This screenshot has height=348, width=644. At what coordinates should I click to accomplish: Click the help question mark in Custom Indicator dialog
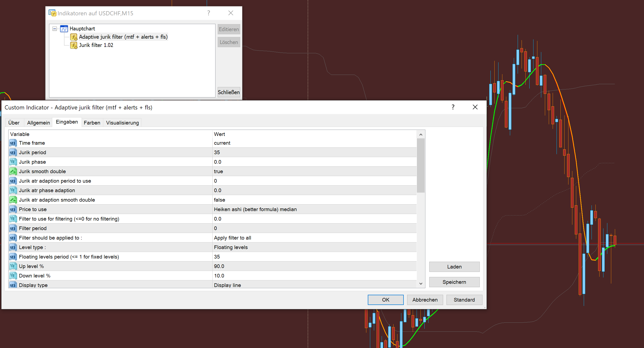pyautogui.click(x=453, y=107)
